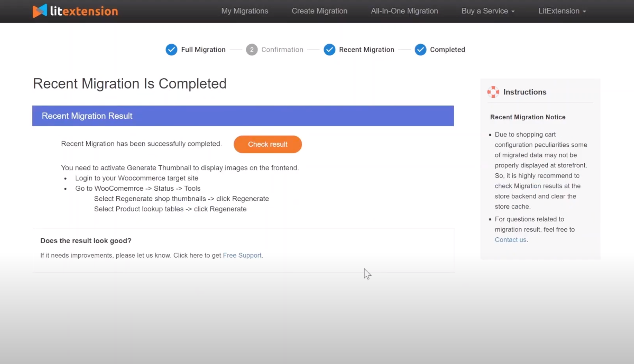Open My Migrations page
This screenshot has height=364, width=634.
coord(245,11)
